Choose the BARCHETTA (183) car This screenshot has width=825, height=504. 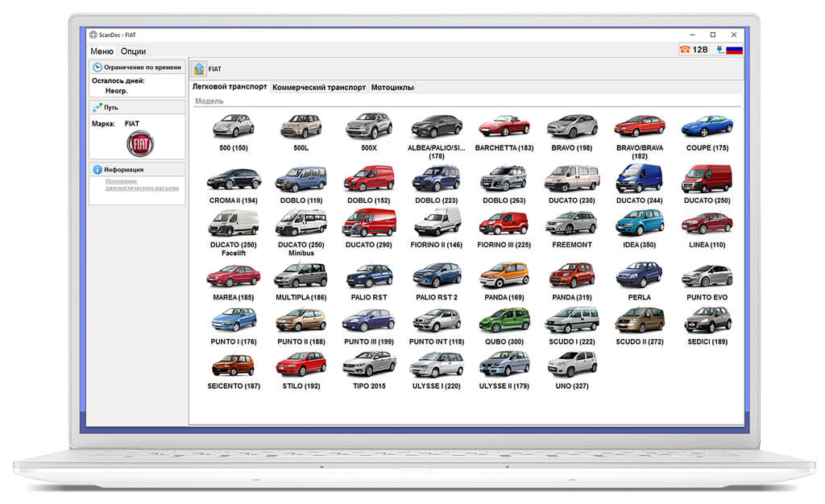[504, 133]
